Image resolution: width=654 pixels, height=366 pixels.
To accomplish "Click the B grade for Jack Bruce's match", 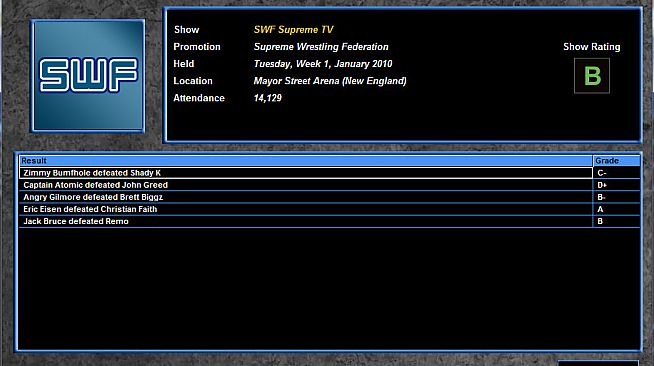I will pyautogui.click(x=616, y=221).
